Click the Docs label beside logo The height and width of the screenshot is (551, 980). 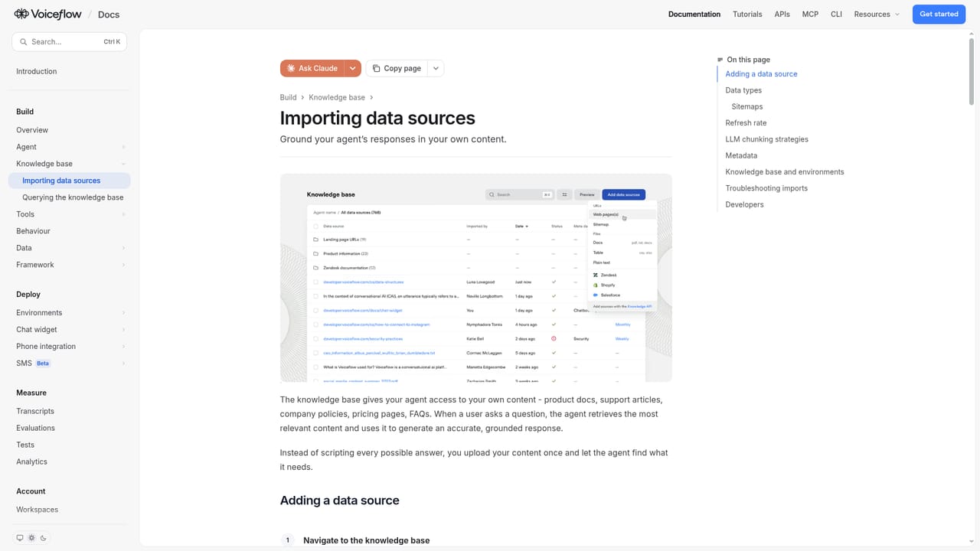[109, 15]
